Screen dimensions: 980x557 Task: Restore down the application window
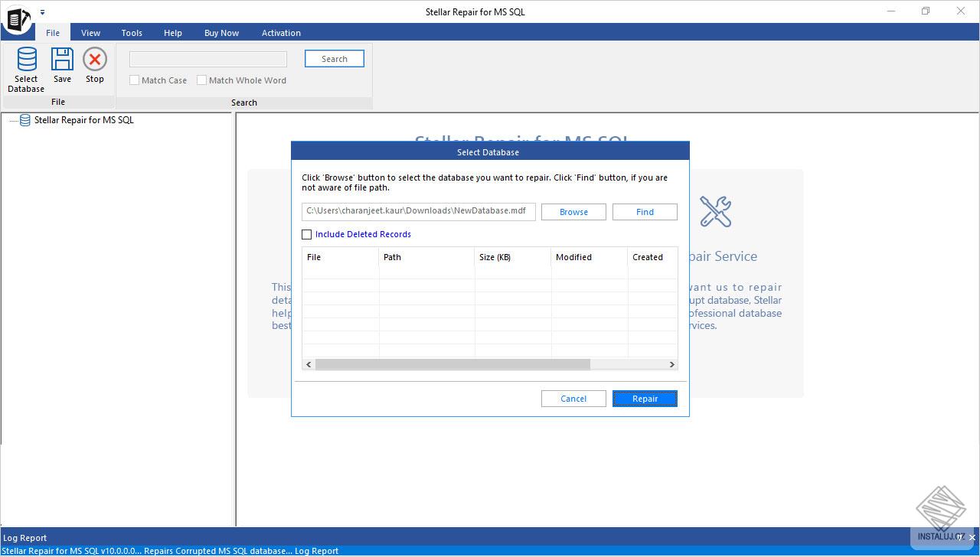tap(926, 11)
